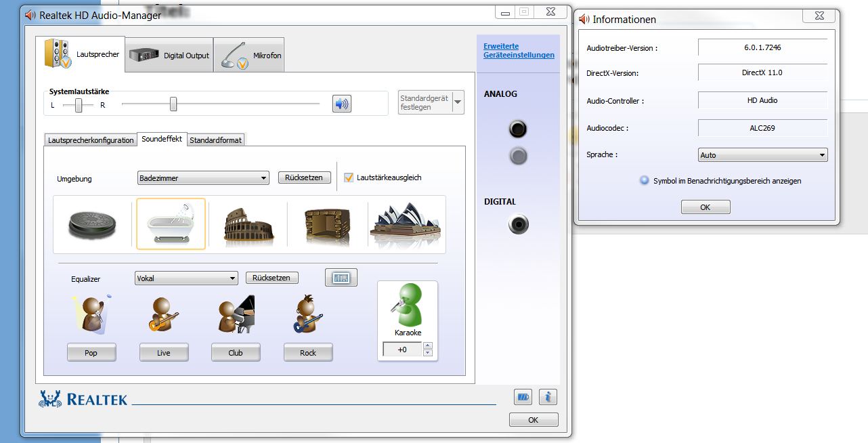Choose the sewer manhole cover environment

(93, 224)
